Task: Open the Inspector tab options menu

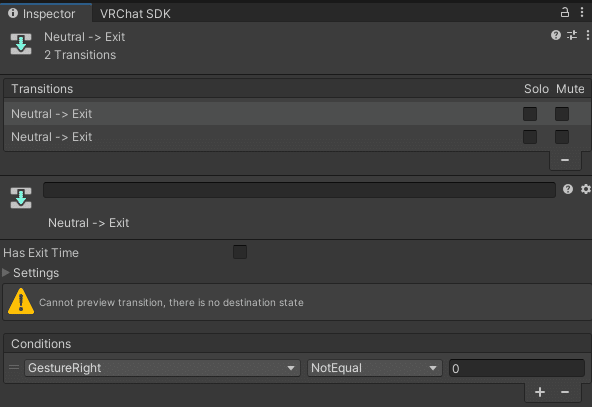Action: (x=582, y=12)
